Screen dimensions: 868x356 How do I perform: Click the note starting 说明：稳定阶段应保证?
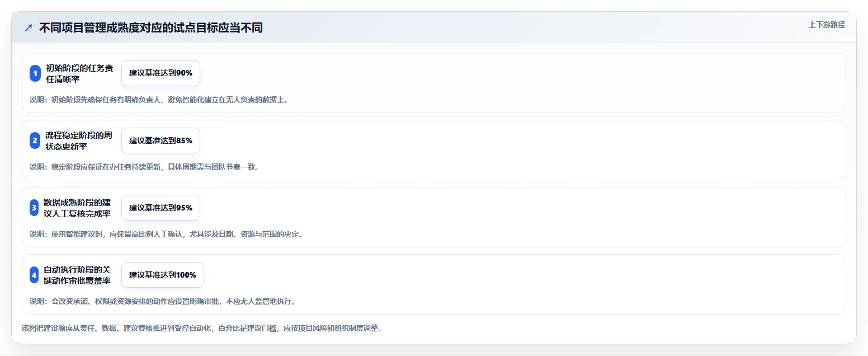(x=144, y=167)
